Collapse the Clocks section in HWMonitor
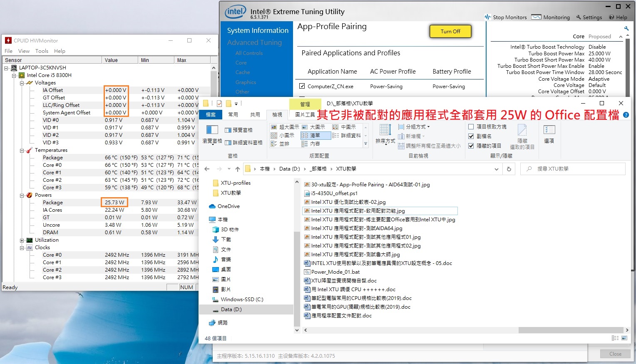The width and height of the screenshot is (636, 364). pos(22,248)
